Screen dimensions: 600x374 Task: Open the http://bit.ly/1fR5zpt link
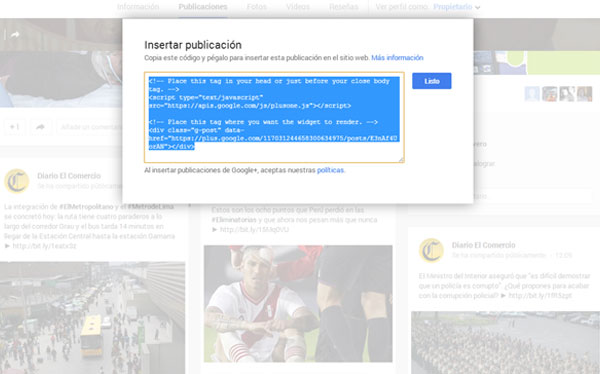[540, 296]
